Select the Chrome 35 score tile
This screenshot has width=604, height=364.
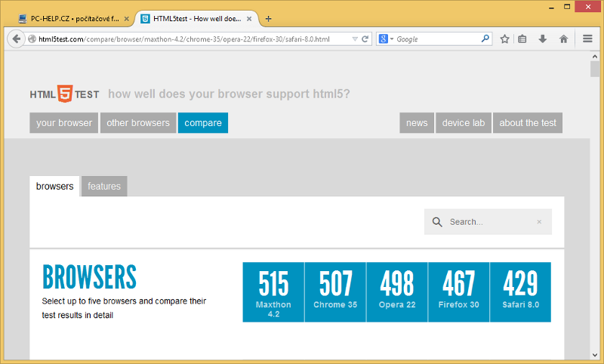(x=335, y=292)
